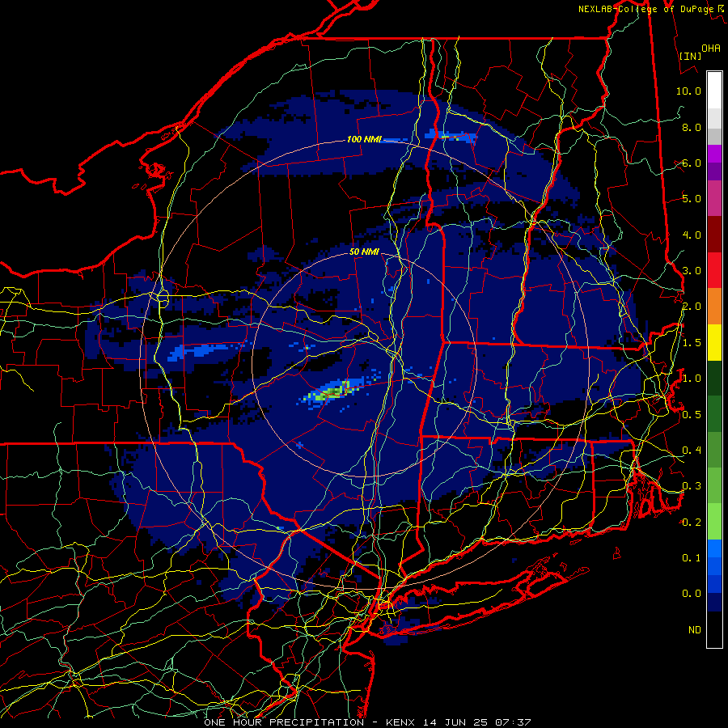The width and height of the screenshot is (728, 728).
Task: Pick the black ND swatch in legend
Action: [x=714, y=629]
